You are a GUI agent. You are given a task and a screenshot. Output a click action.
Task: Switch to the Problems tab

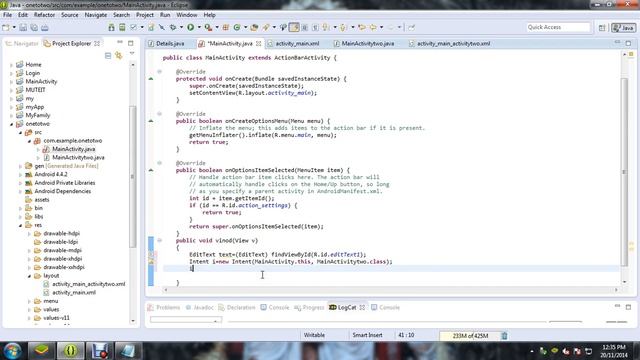(x=164, y=307)
